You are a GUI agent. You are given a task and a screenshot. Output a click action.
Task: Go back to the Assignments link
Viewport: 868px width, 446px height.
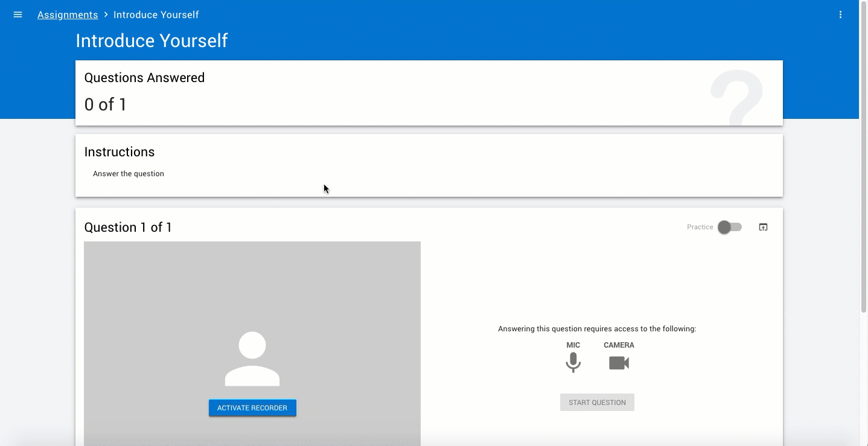pos(68,14)
